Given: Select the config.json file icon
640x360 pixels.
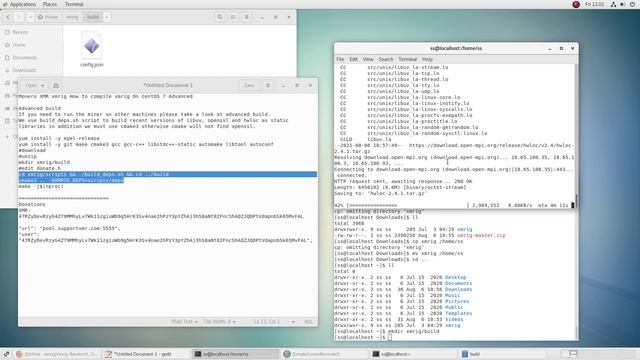Looking at the screenshot, I should pyautogui.click(x=92, y=46).
